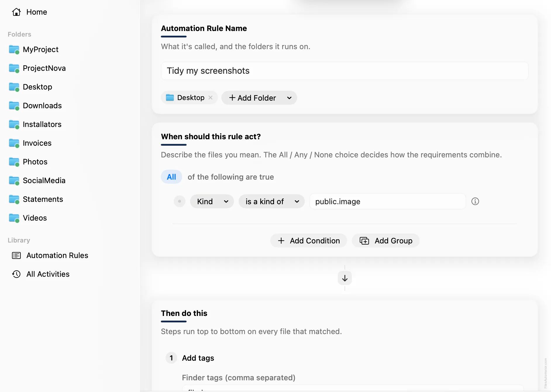Click the condition row drag handle dot
This screenshot has height=392, width=551.
click(180, 201)
